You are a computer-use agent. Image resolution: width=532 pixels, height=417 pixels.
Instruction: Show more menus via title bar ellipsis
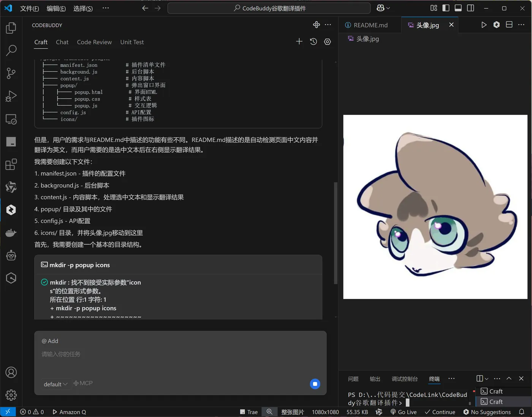tap(106, 8)
